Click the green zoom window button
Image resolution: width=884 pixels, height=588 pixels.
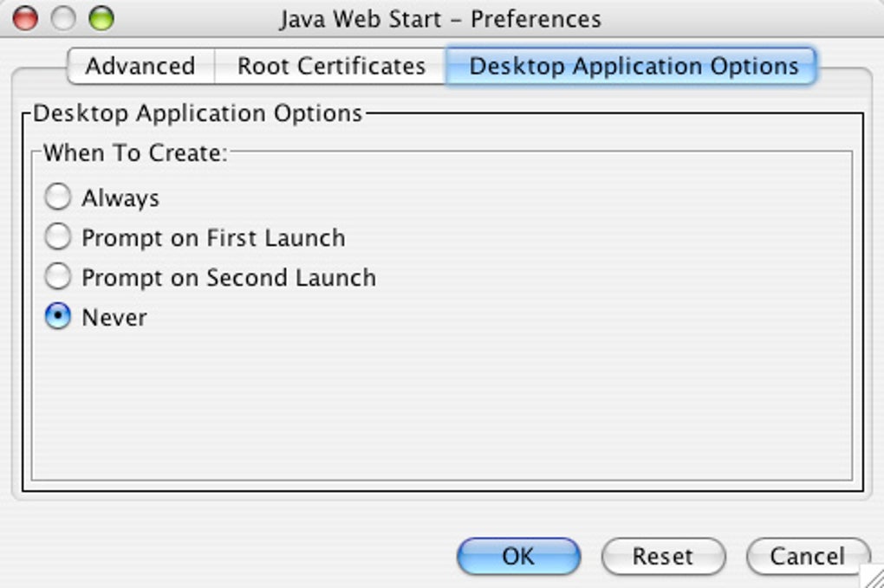coord(101,18)
